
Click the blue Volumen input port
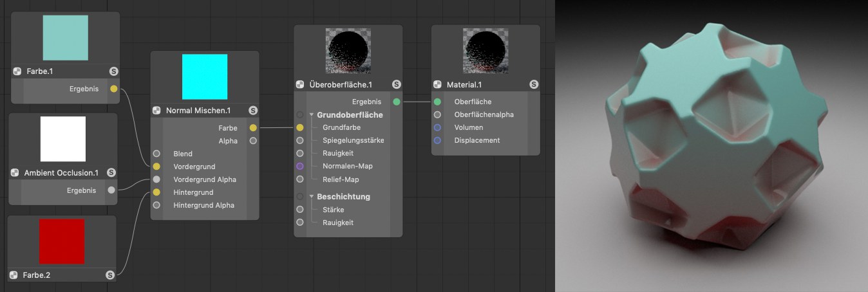437,127
